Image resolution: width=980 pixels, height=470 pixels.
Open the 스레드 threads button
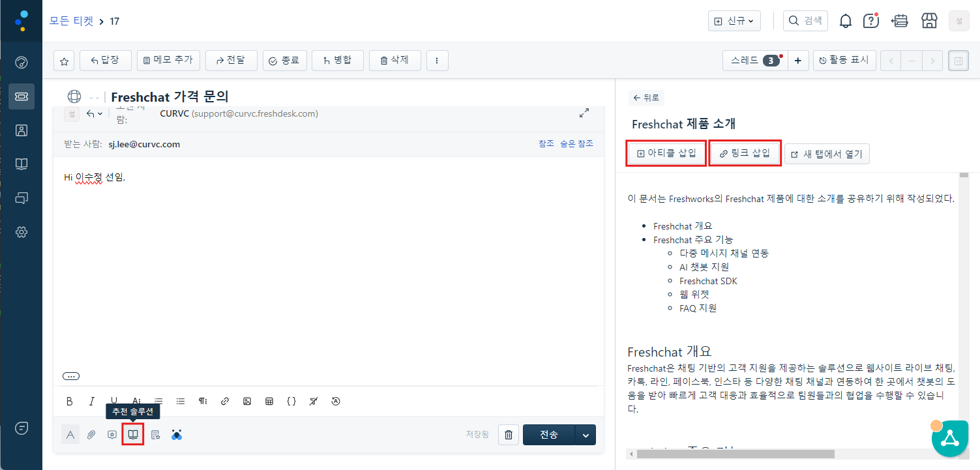(754, 61)
